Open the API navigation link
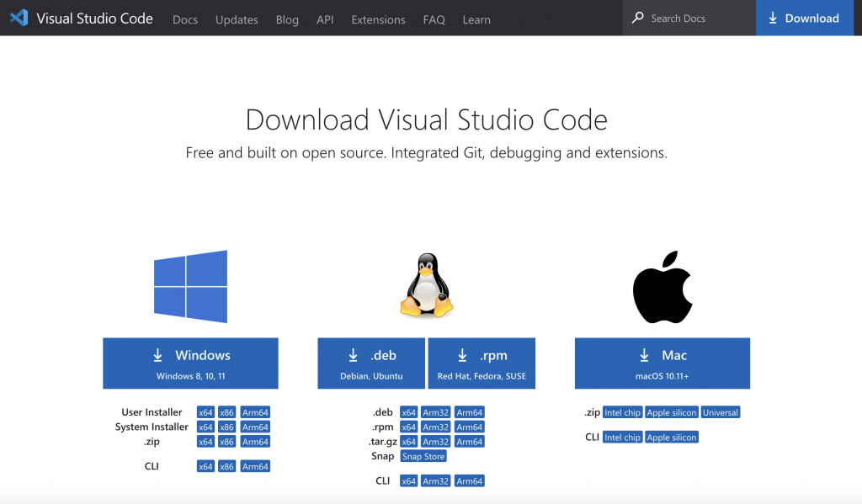 coord(325,20)
